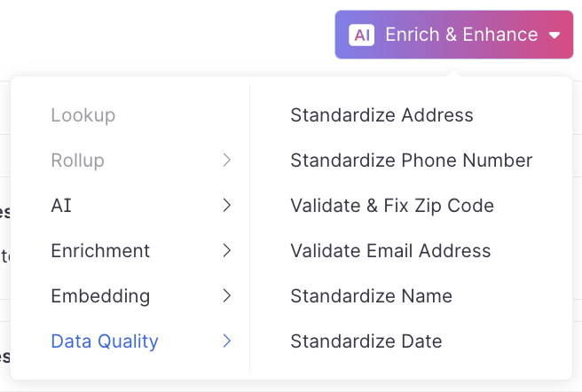The width and height of the screenshot is (582, 392).
Task: Select Standardize Phone Number option
Action: coord(411,161)
